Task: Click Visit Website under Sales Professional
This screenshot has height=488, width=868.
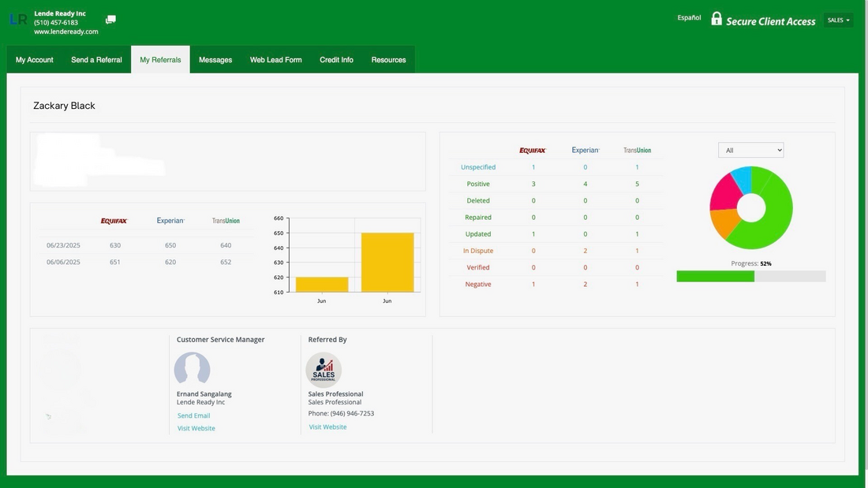Action: (x=327, y=427)
